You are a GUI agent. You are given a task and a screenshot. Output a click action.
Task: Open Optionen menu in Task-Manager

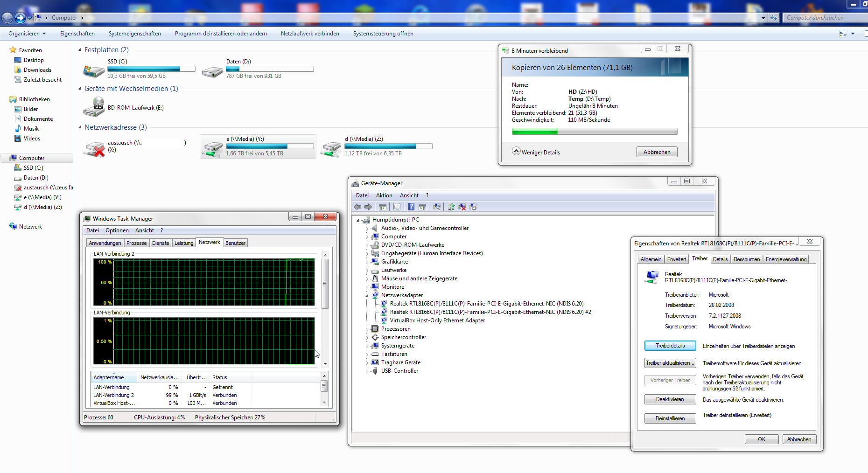117,230
